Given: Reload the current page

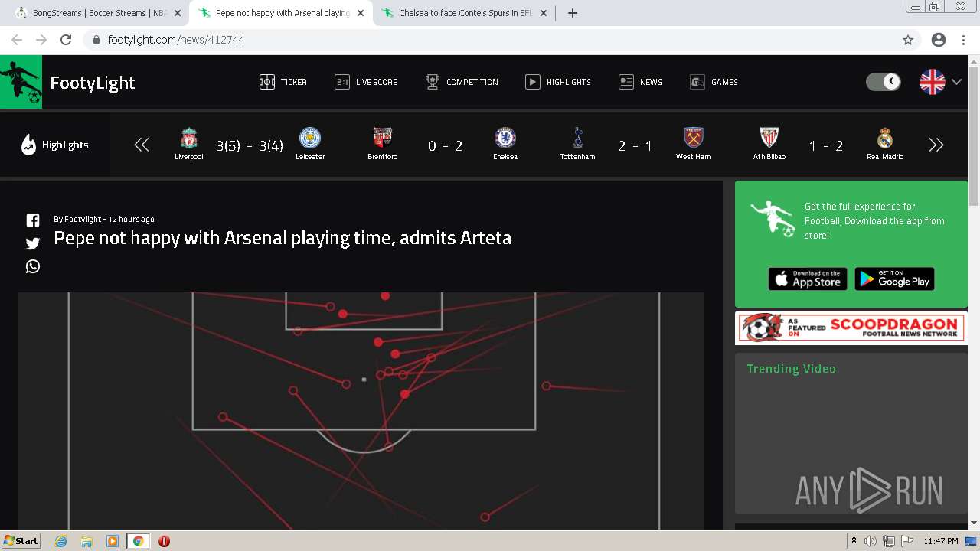Looking at the screenshot, I should [x=66, y=40].
